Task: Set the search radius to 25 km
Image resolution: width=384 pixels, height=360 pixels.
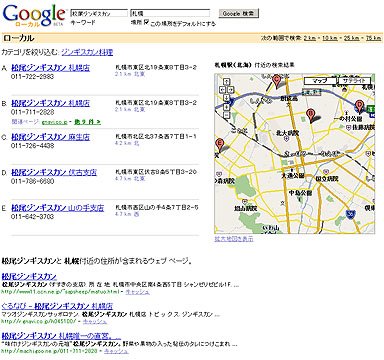Action: pos(351,38)
